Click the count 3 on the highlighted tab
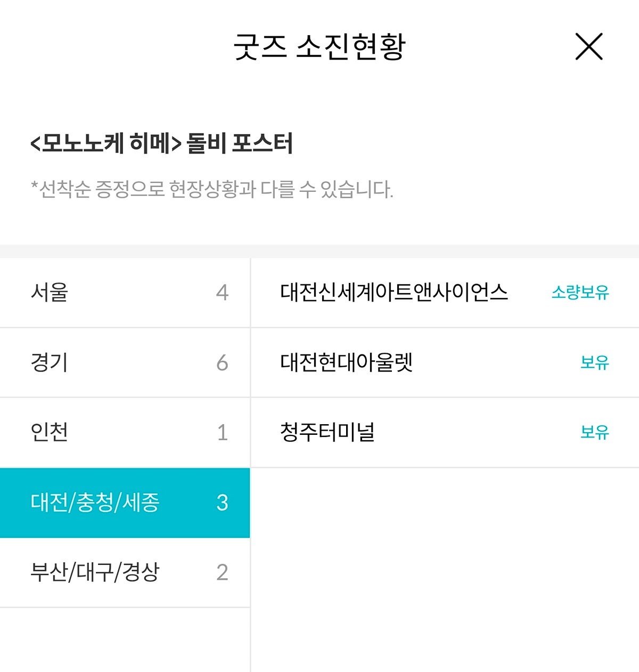The width and height of the screenshot is (639, 672). (x=222, y=503)
